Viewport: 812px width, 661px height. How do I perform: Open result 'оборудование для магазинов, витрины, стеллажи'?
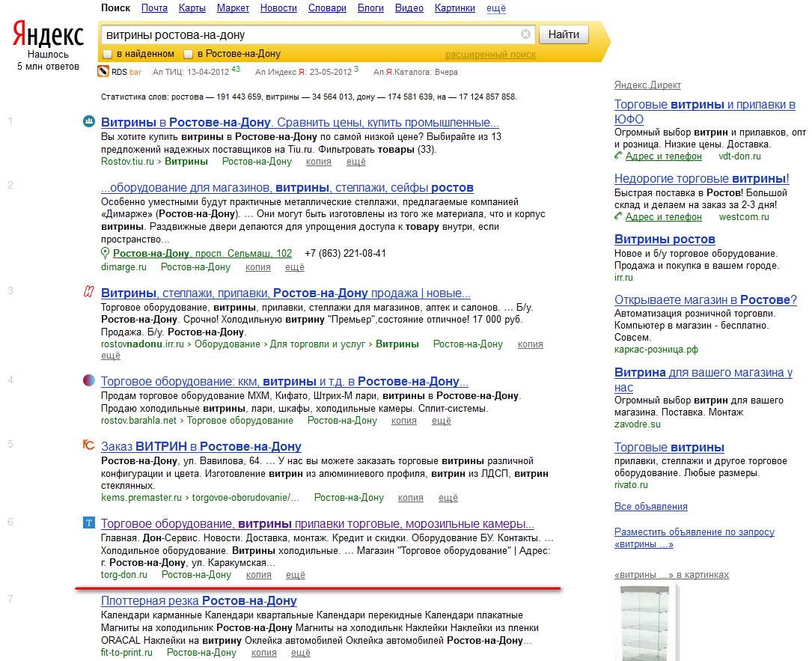(287, 188)
